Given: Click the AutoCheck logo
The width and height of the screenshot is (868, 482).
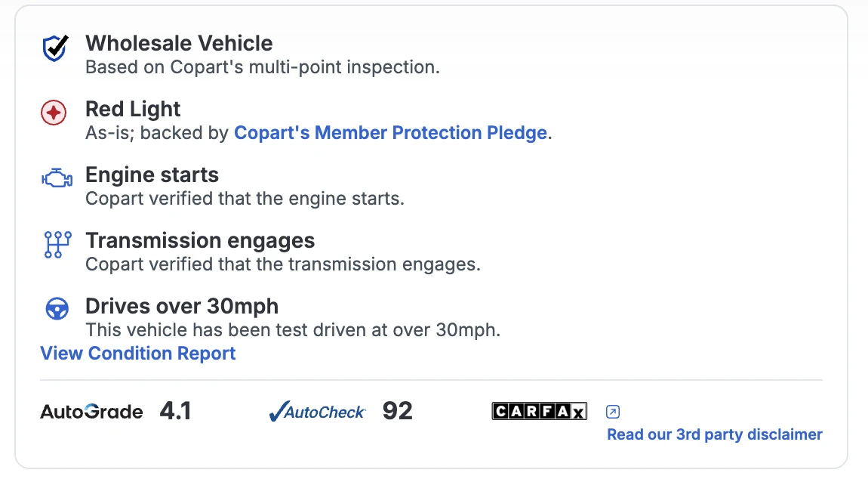Looking at the screenshot, I should click(x=317, y=411).
